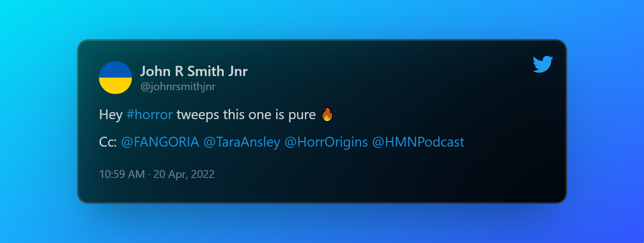Click the @HMNPodcast mention
644x243 pixels.
pos(418,142)
